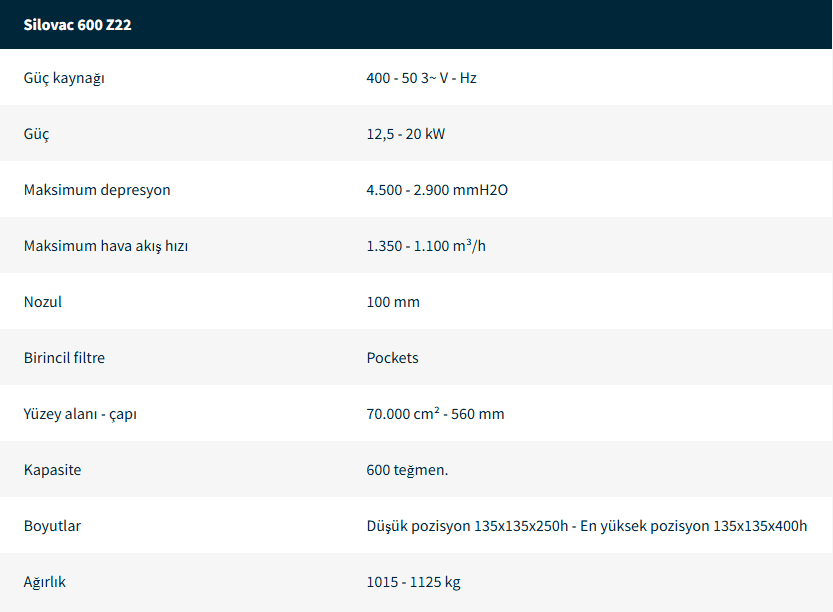The height and width of the screenshot is (612, 833).
Task: Click the Maksimum hava akış hızı label
Action: (x=106, y=246)
